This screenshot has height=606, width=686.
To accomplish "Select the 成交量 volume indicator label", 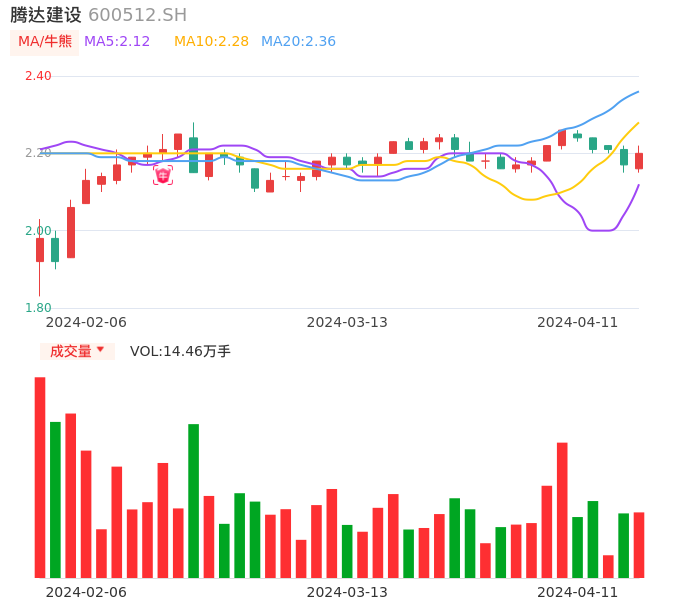I will 71,351.
